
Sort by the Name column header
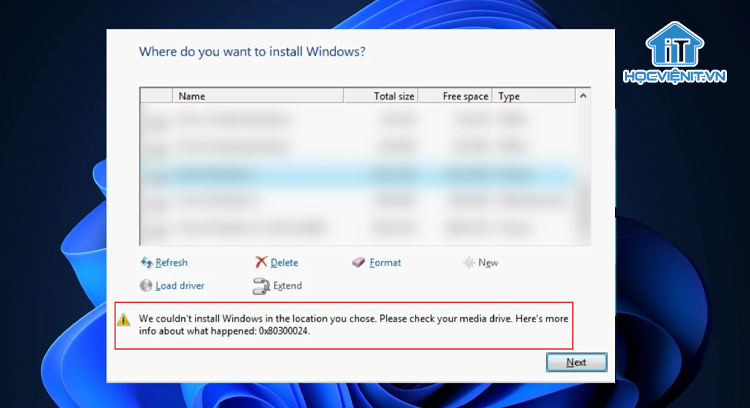258,96
